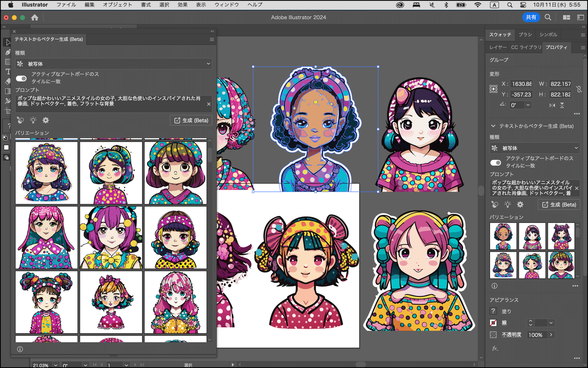
Task: Clear the prompt text in the floating panel
Action: click(209, 104)
